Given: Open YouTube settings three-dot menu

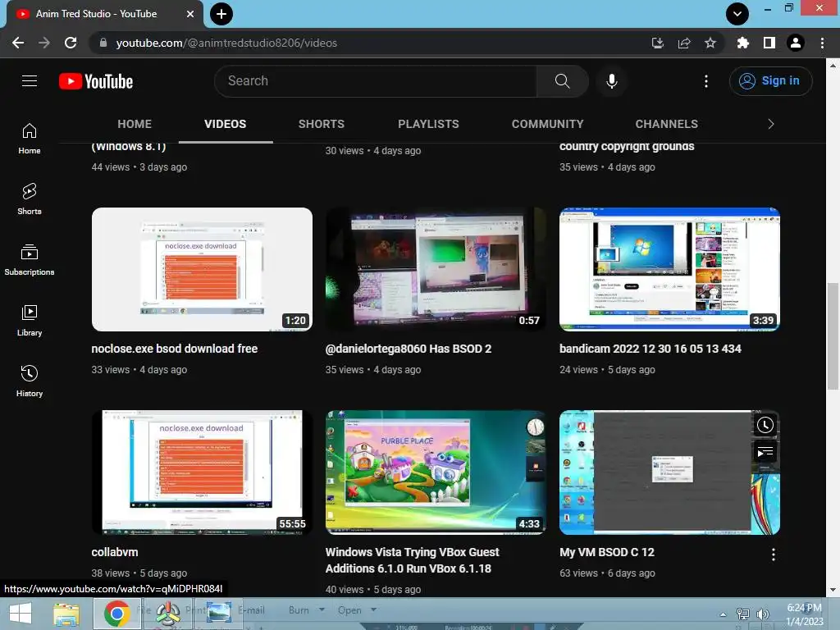Looking at the screenshot, I should click(706, 81).
